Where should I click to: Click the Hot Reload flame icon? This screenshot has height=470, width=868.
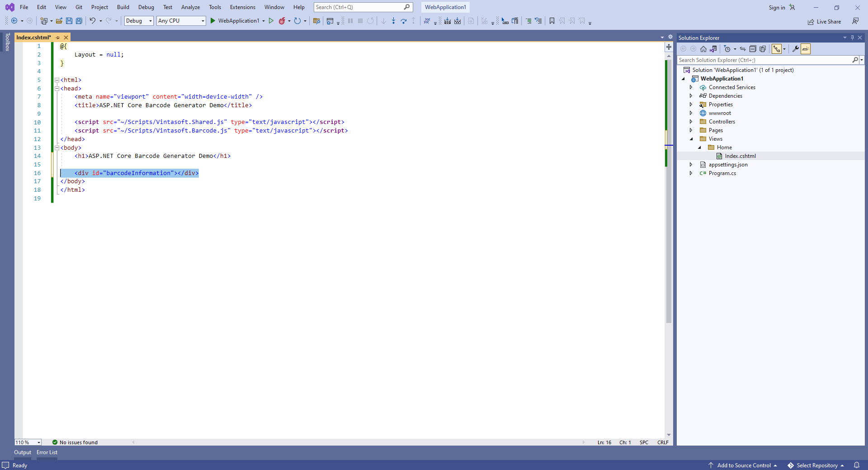282,21
